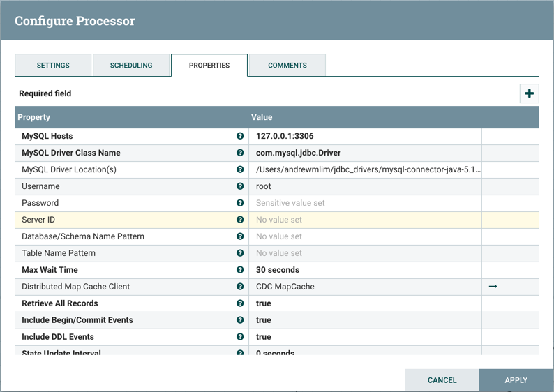Click help icon for Retrieve All Records
The height and width of the screenshot is (392, 554).
click(x=240, y=303)
